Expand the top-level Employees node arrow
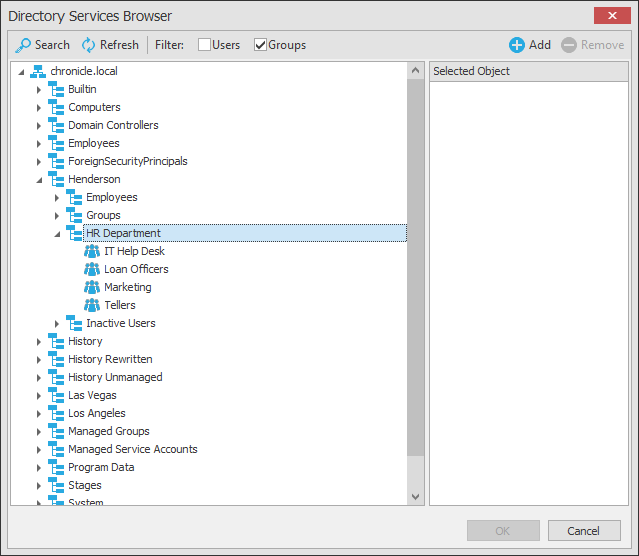 [39, 143]
